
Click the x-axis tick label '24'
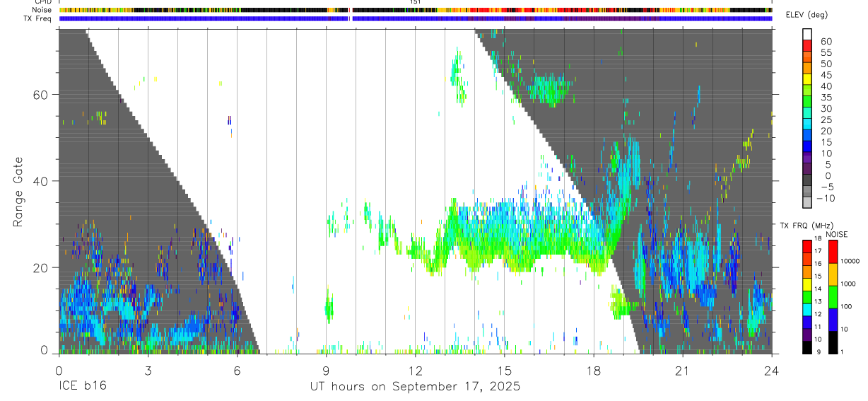tap(771, 370)
